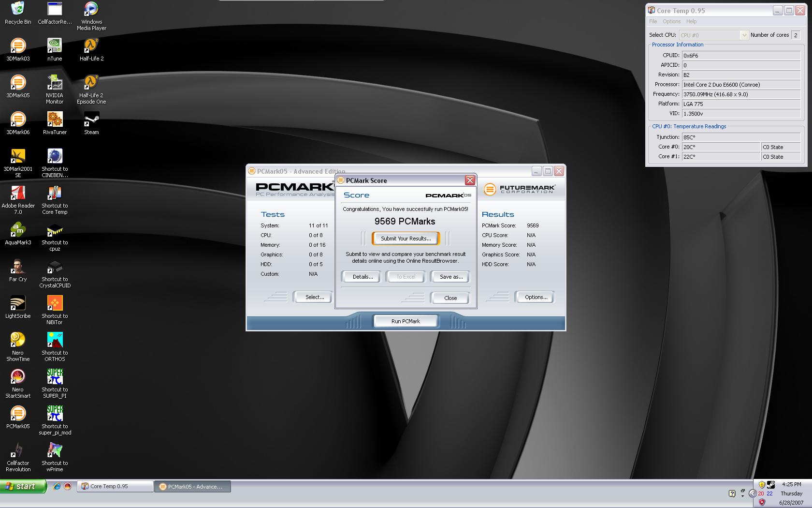Viewport: 812px width, 508px height.
Task: Click the help icon in system tray
Action: click(x=732, y=493)
